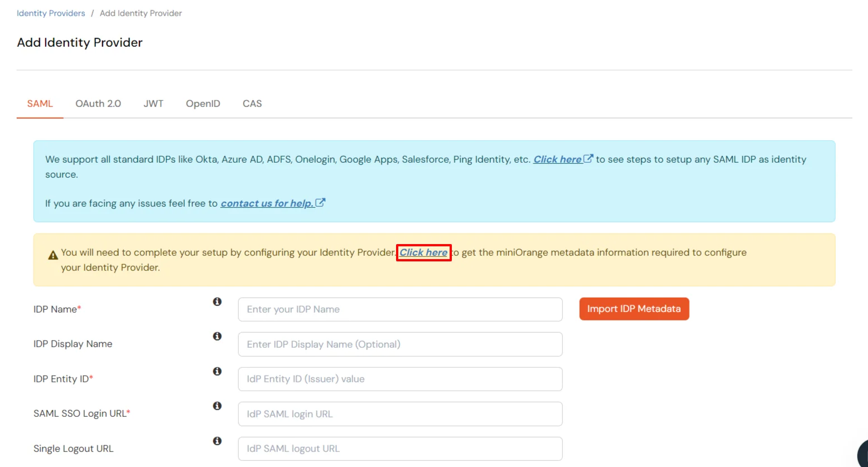This screenshot has height=467, width=868.
Task: Click the external link icon after 'contact us for help'
Action: pos(320,202)
